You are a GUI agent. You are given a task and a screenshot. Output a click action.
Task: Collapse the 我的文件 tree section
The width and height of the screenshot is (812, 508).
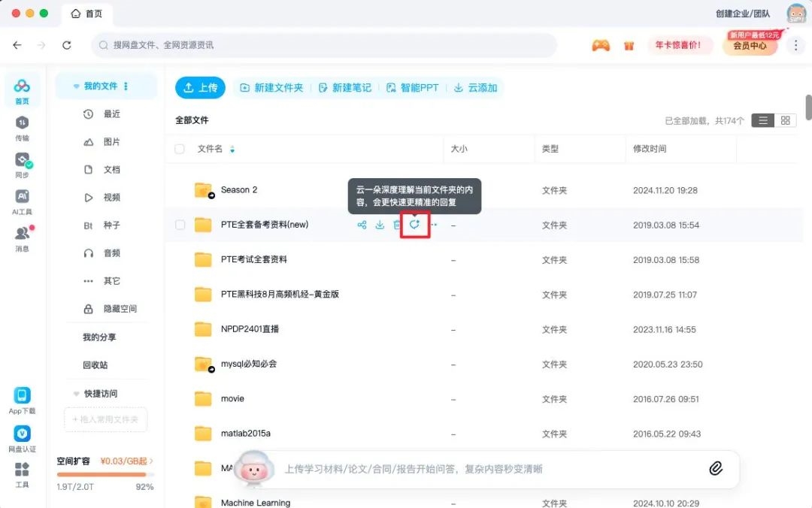[x=76, y=86]
